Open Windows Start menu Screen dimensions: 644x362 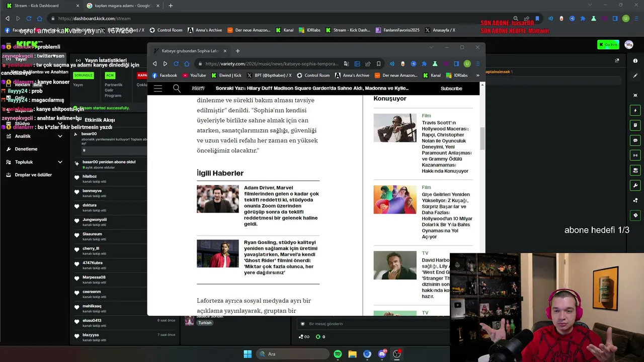click(248, 354)
